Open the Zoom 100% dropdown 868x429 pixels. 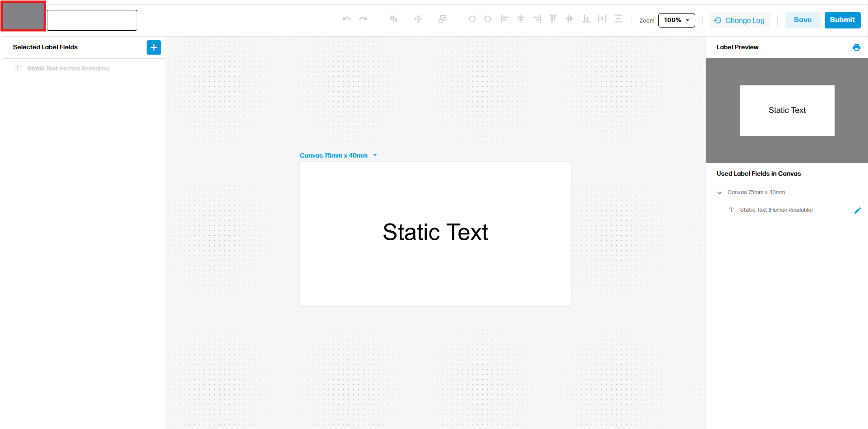pos(676,20)
